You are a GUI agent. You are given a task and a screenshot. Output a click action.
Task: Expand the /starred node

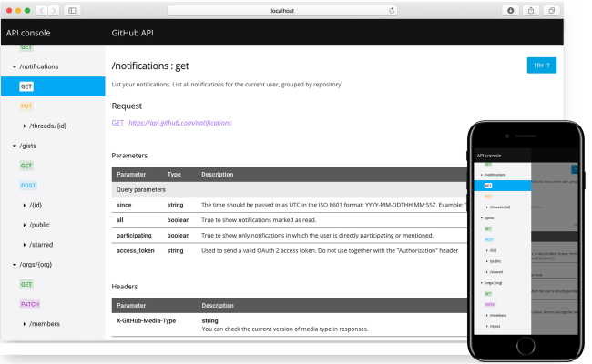click(25, 245)
